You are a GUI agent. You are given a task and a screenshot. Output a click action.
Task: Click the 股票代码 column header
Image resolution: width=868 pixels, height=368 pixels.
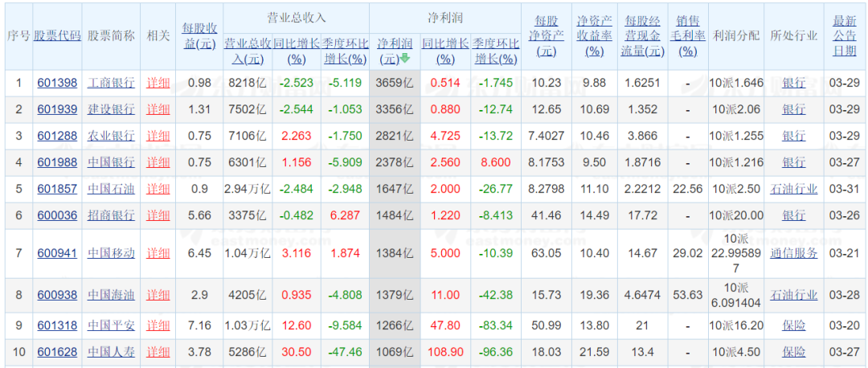(x=57, y=36)
